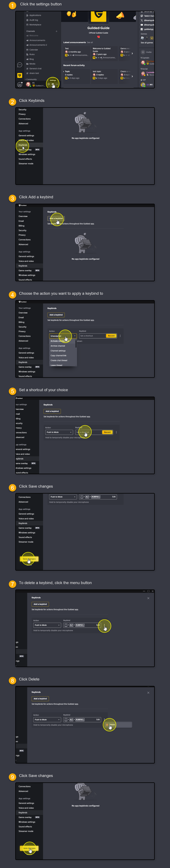Click Save changes in step 9
170x868 pixels.
pyautogui.click(x=29, y=848)
